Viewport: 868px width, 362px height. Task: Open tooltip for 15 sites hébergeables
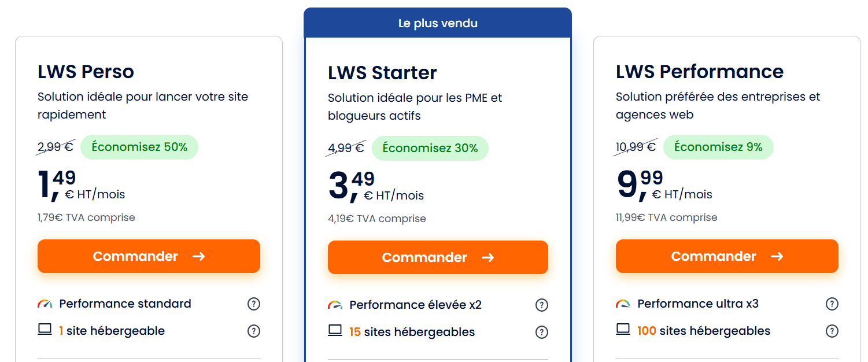click(x=542, y=332)
